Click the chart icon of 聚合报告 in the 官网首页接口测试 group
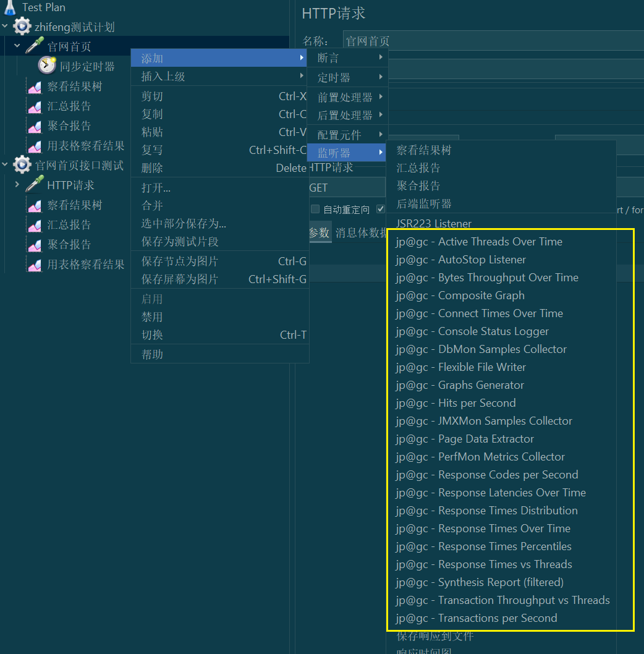644x654 pixels. [35, 245]
